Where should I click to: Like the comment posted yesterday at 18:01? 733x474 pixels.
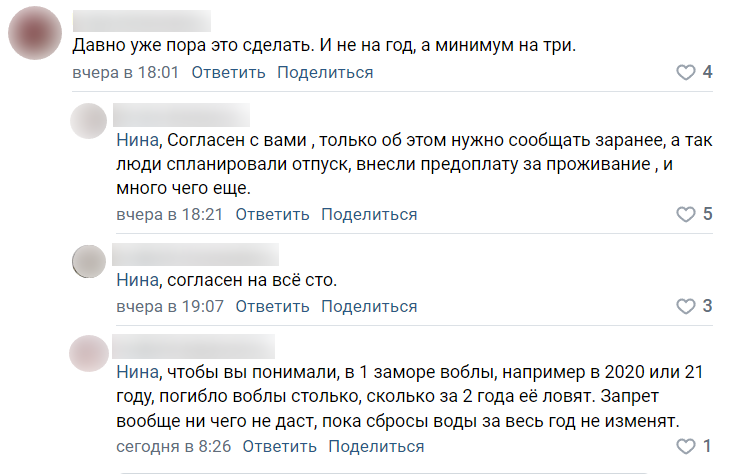[685, 72]
